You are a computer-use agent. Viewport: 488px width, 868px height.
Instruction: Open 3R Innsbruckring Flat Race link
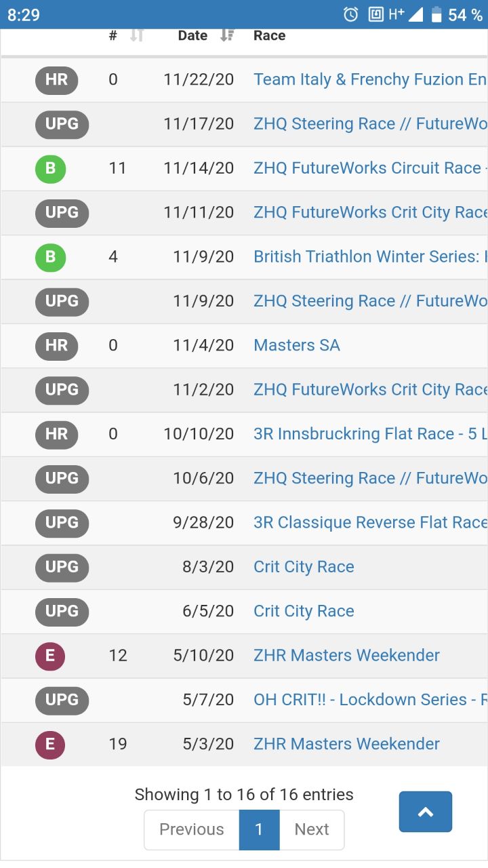pyautogui.click(x=369, y=434)
